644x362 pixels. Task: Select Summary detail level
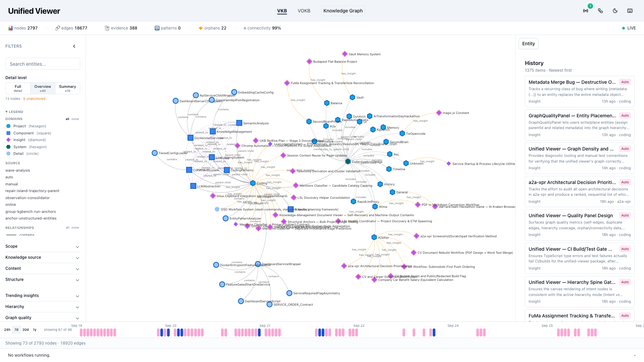67,88
